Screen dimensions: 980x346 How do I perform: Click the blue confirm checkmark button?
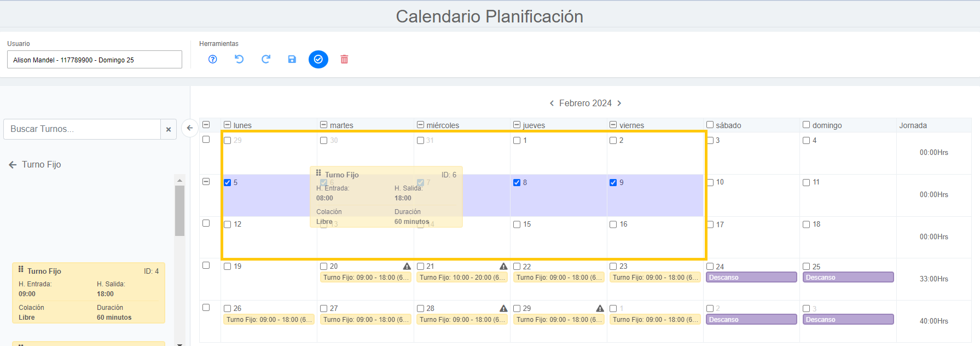318,59
